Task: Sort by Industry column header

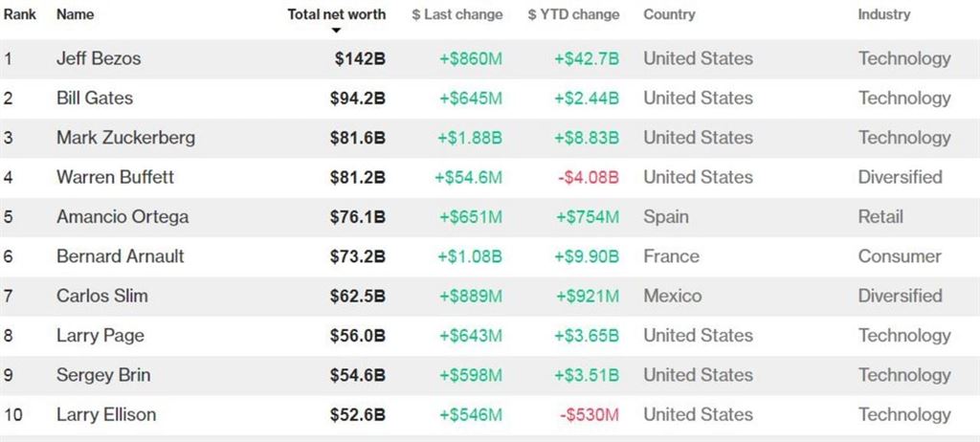Action: coord(883,14)
